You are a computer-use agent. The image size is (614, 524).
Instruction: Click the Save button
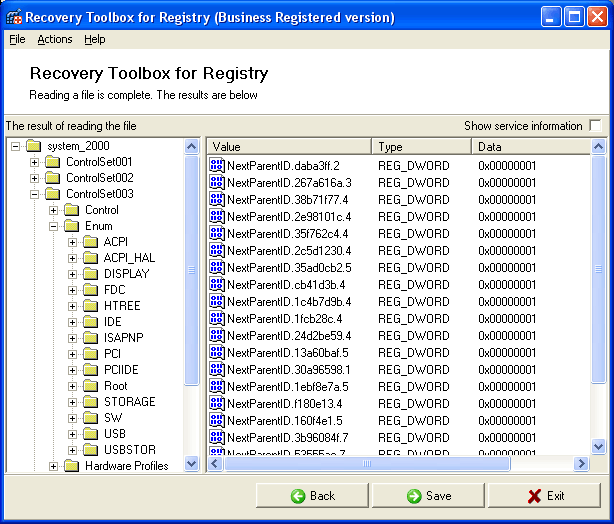428,496
